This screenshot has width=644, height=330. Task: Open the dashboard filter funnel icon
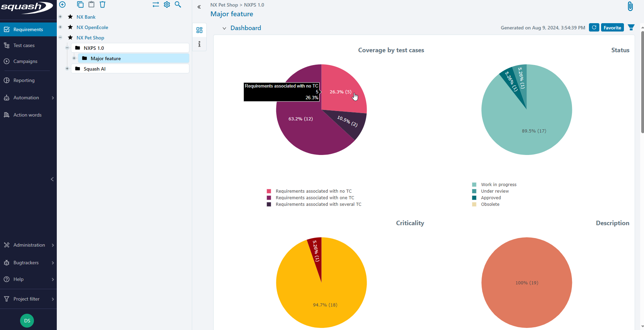tap(631, 28)
